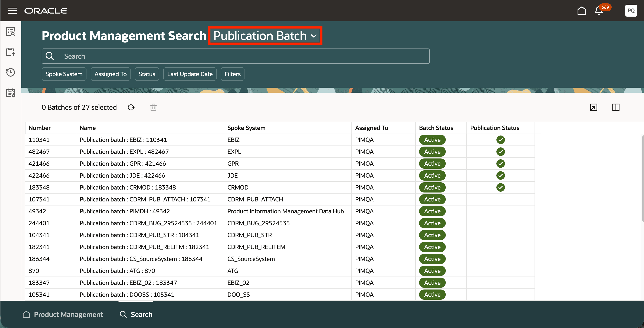Click spoke system cell CDRM_PUB_STR
Image resolution: width=644 pixels, height=328 pixels.
pyautogui.click(x=250, y=235)
